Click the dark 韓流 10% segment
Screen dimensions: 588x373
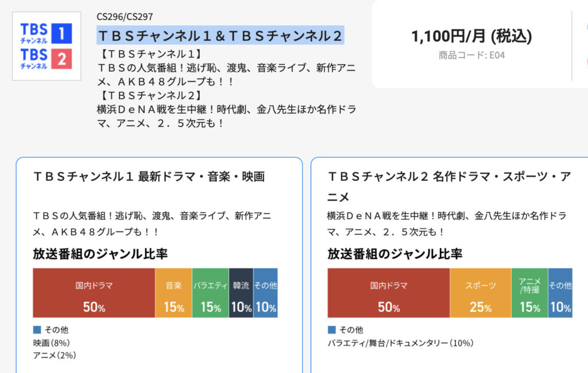[x=241, y=293]
